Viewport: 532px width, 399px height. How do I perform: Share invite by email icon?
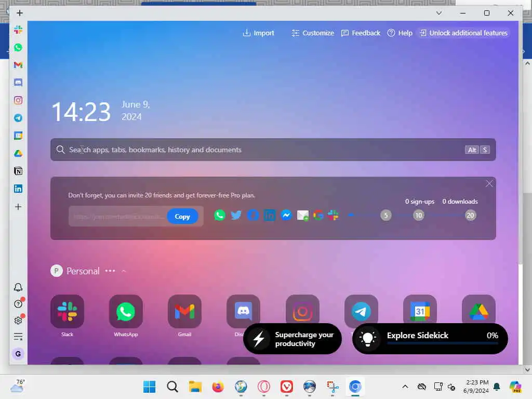point(303,215)
